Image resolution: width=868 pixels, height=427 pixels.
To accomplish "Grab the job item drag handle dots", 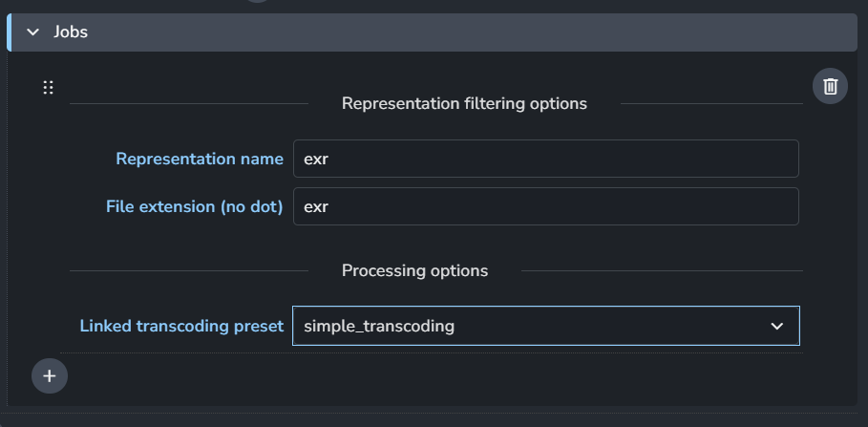I will 48,88.
